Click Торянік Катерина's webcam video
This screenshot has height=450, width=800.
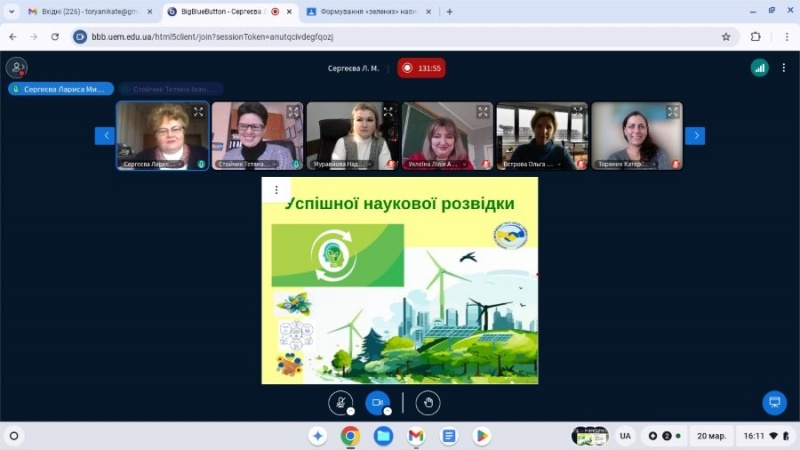636,135
